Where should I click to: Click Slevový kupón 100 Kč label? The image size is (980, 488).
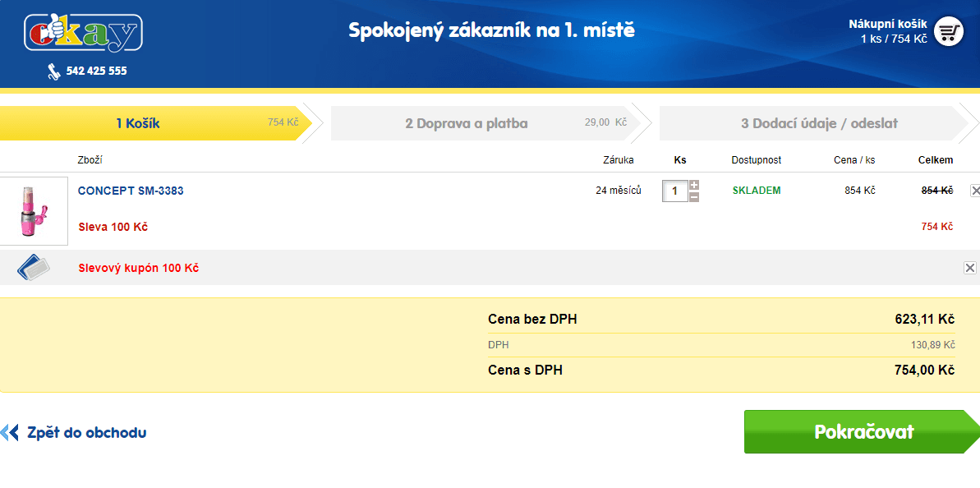click(139, 269)
